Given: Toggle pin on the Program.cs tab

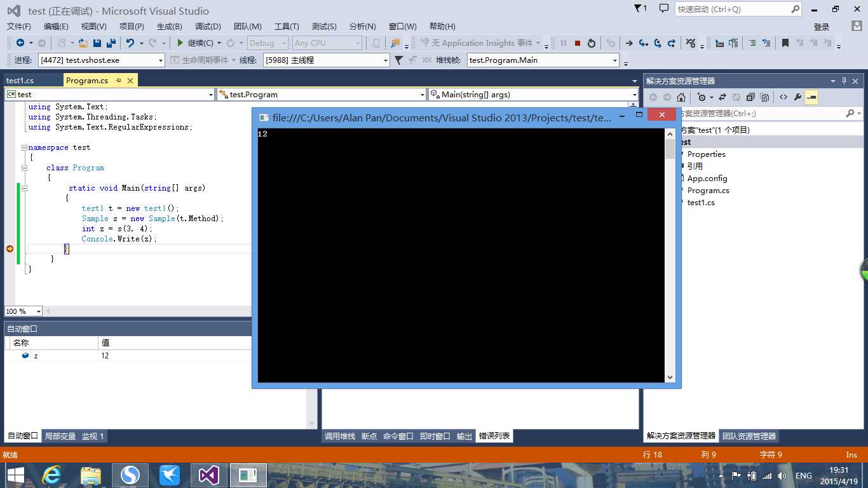Looking at the screenshot, I should click(x=118, y=81).
